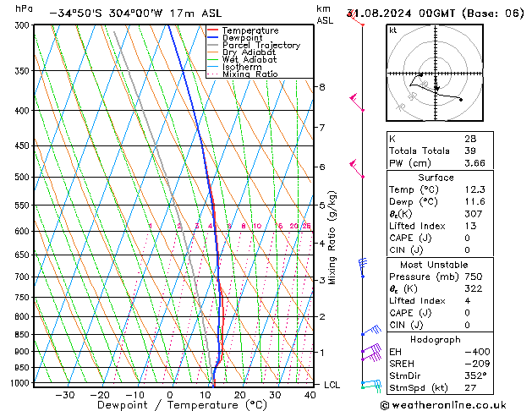The width and height of the screenshot is (532, 411).
Task: Click the LCL label on right axis
Action: [x=332, y=385]
